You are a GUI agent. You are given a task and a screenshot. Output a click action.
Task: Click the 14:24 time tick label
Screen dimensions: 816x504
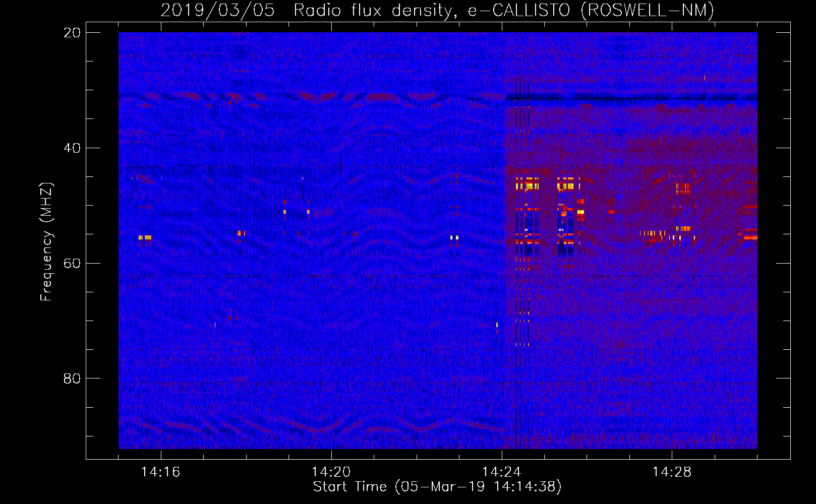click(x=501, y=472)
